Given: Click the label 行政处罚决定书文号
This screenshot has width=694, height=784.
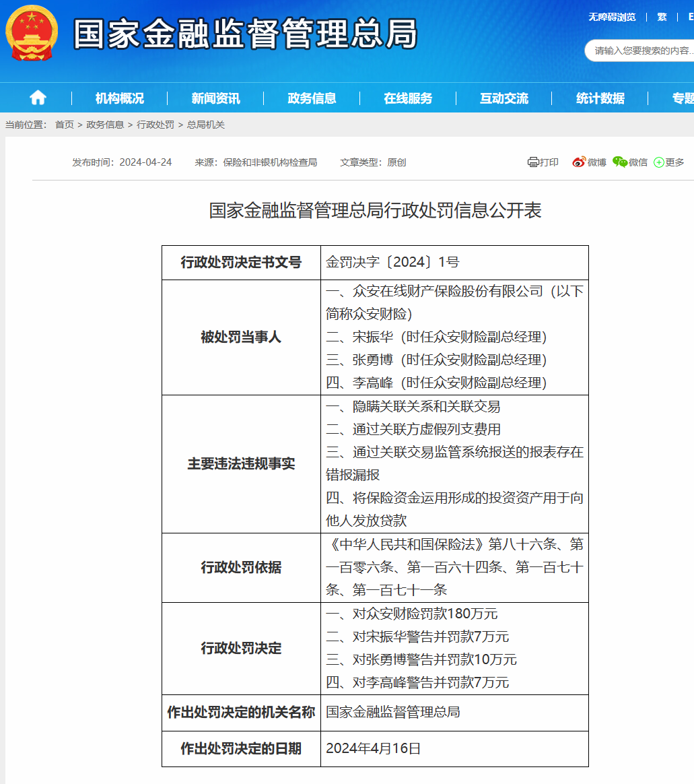Looking at the screenshot, I should pos(242,262).
